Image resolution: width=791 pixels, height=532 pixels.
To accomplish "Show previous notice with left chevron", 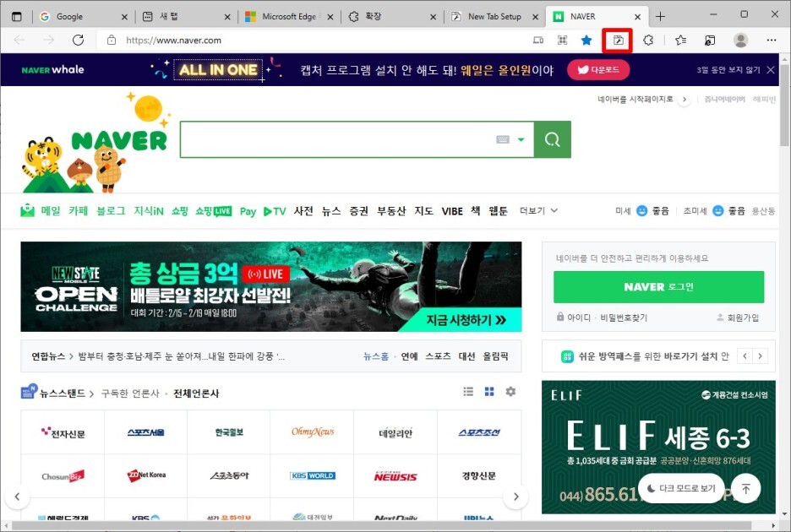I will pyautogui.click(x=745, y=356).
